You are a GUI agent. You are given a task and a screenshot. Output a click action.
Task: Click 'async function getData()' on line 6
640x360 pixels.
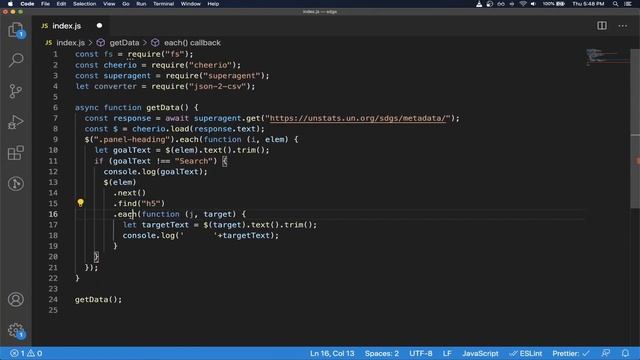point(131,107)
